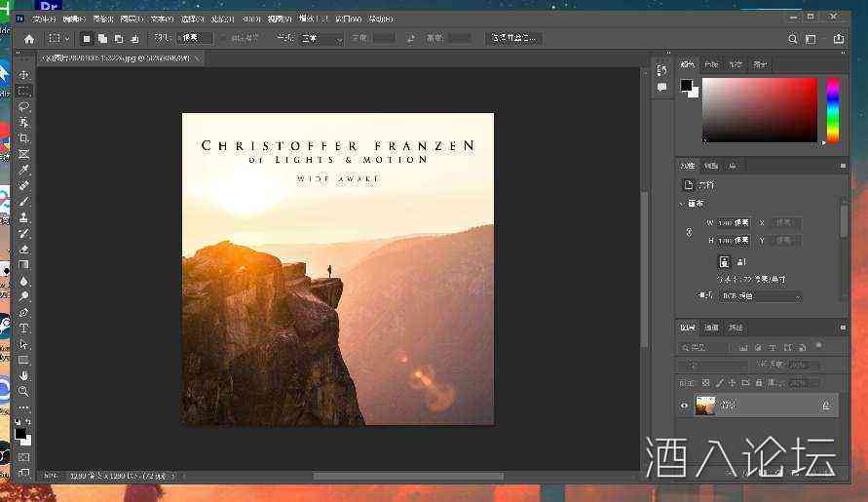Hide the background layer with eye icon
The height and width of the screenshot is (502, 868).
tap(684, 405)
